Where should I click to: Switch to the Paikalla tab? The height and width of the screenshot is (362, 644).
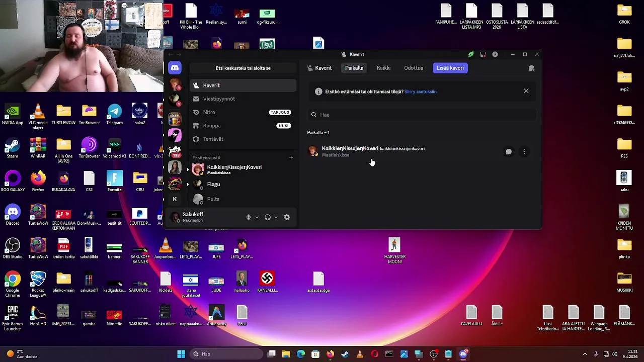click(354, 68)
